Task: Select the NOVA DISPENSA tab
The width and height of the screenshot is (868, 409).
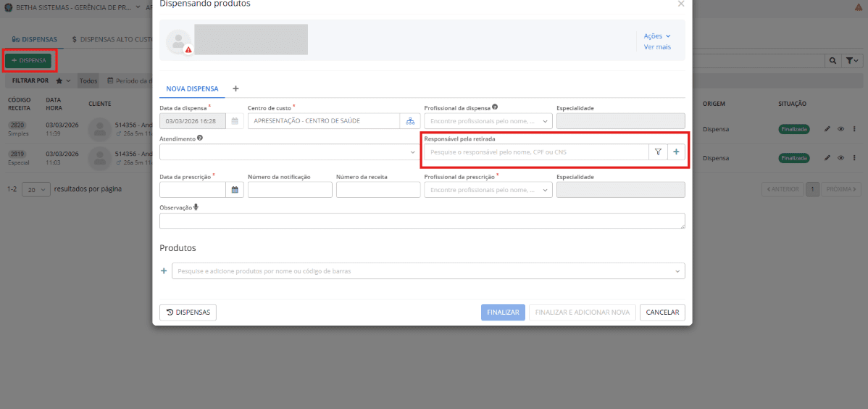Action: (192, 88)
